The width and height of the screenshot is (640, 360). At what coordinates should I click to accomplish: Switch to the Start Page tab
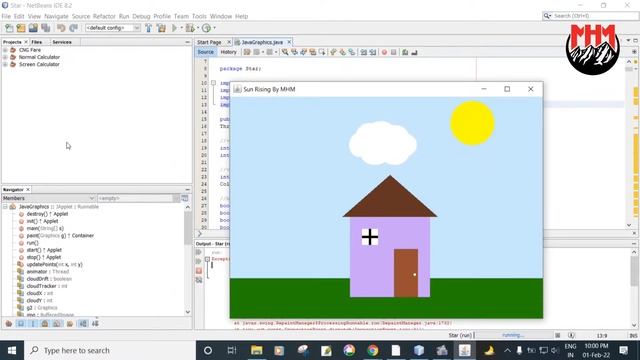[209, 42]
